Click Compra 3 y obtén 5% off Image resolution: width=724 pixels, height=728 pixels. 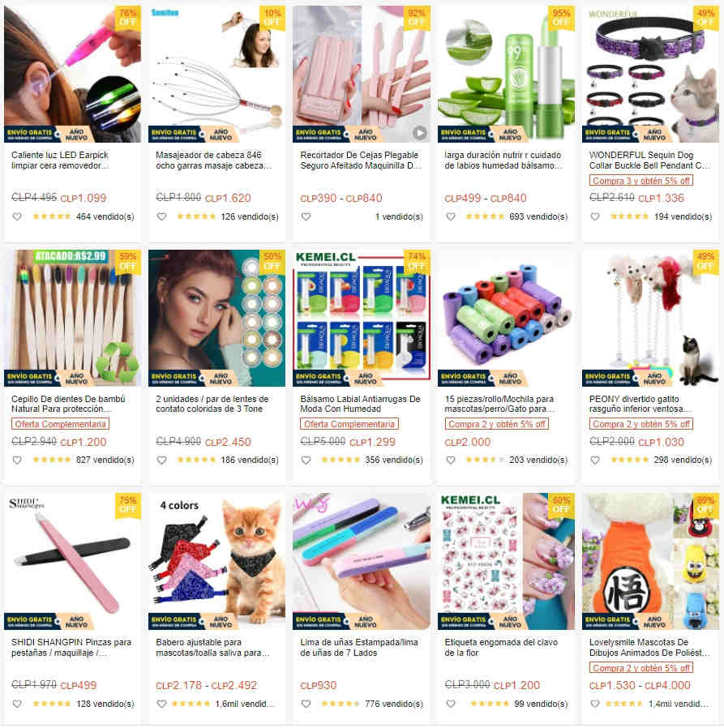coord(640,181)
